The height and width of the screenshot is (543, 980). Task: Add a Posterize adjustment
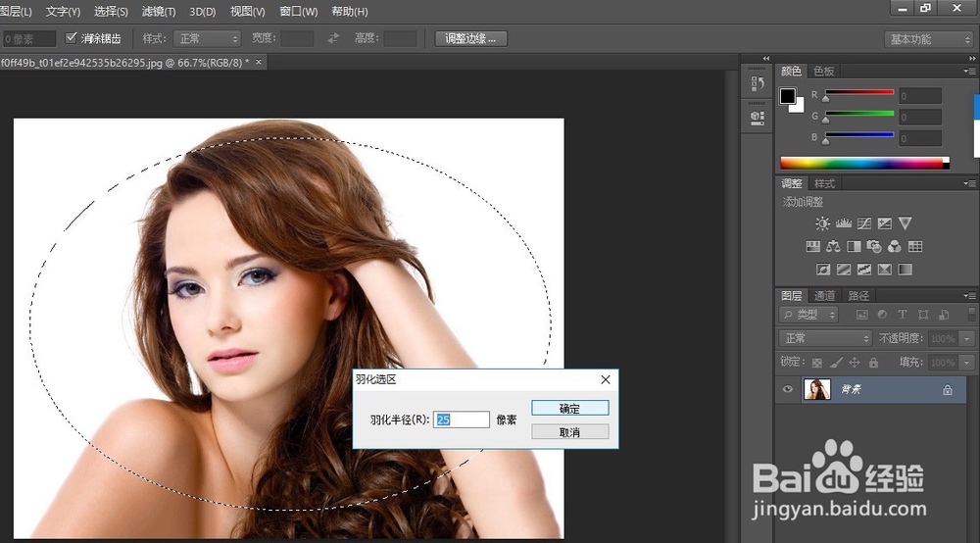[844, 270]
